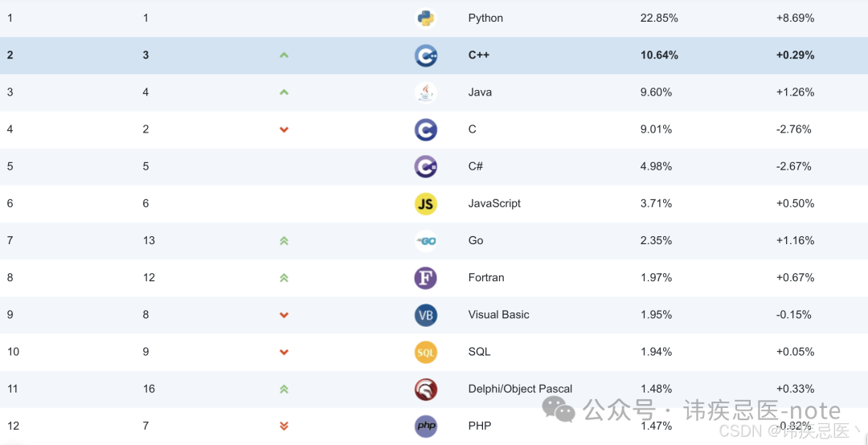Viewport: 868px width, 445px height.
Task: Select the bold C++ language name
Action: pos(479,55)
